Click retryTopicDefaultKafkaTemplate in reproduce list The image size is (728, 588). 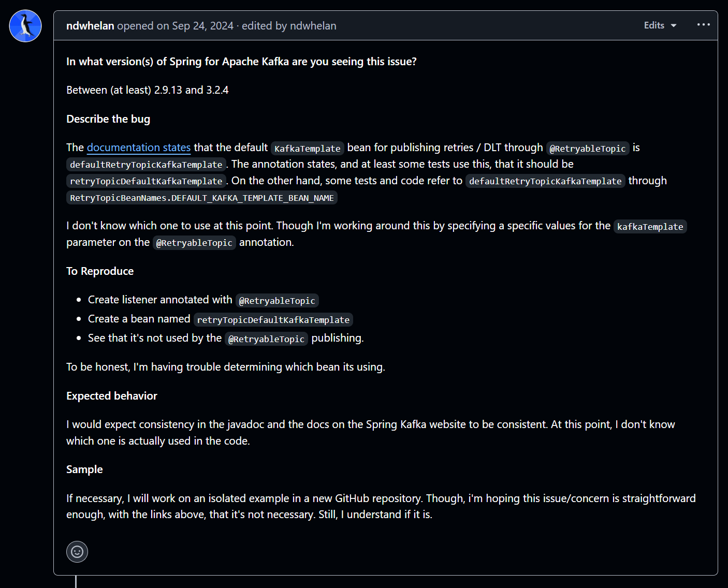coord(273,320)
